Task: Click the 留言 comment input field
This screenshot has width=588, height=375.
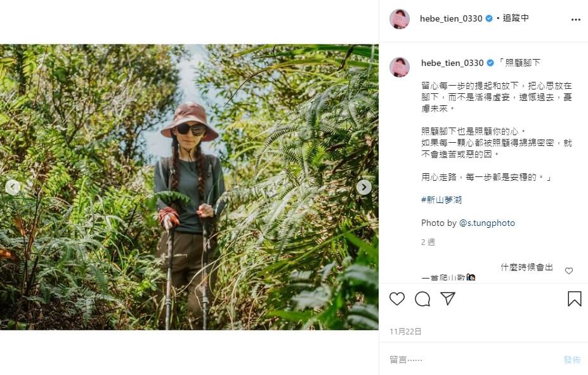Action: (469, 360)
